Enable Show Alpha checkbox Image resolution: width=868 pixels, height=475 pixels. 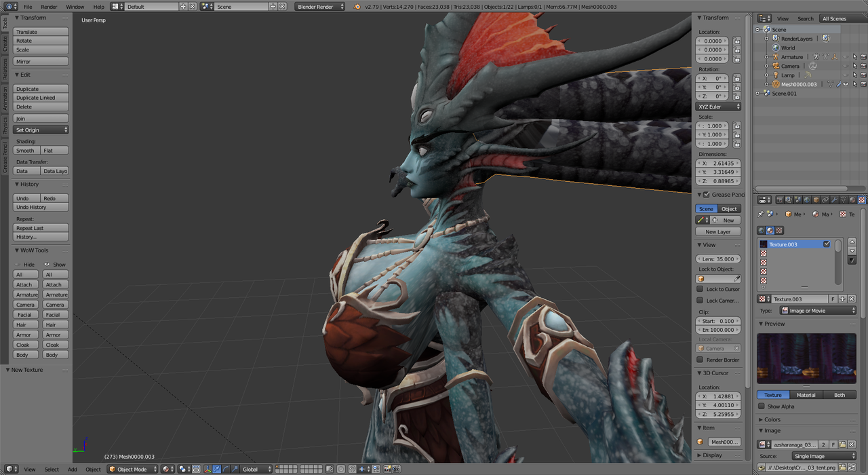762,406
